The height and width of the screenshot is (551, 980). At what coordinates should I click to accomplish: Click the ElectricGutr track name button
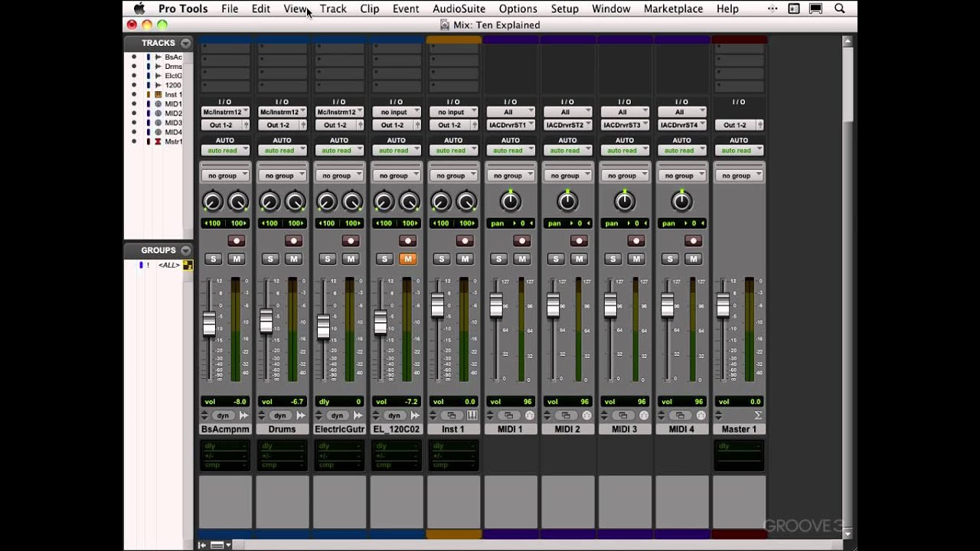click(x=339, y=429)
